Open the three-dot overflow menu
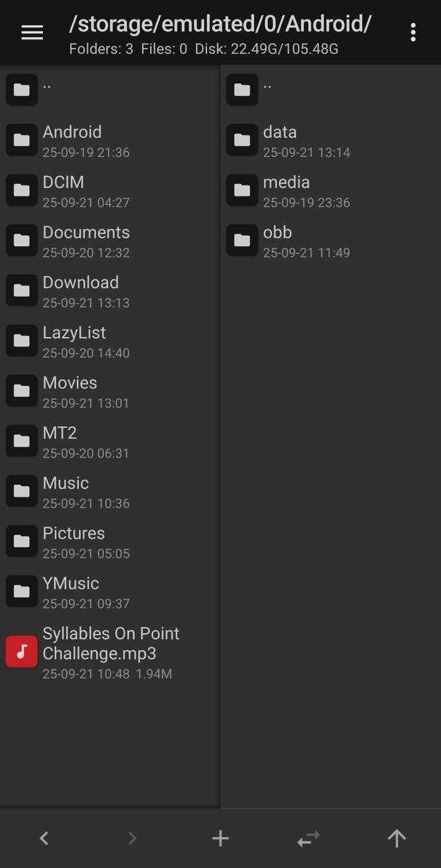This screenshot has width=441, height=868. pyautogui.click(x=413, y=32)
